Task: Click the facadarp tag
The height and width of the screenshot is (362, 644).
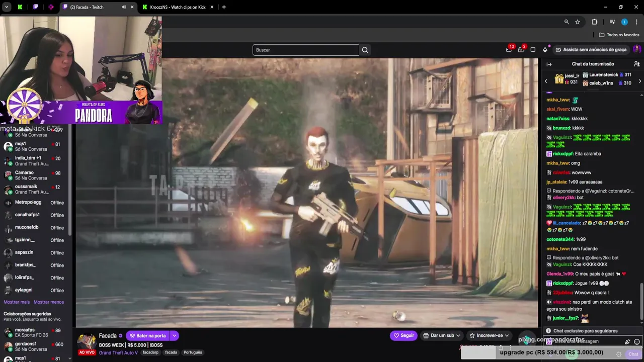Action: 150,352
